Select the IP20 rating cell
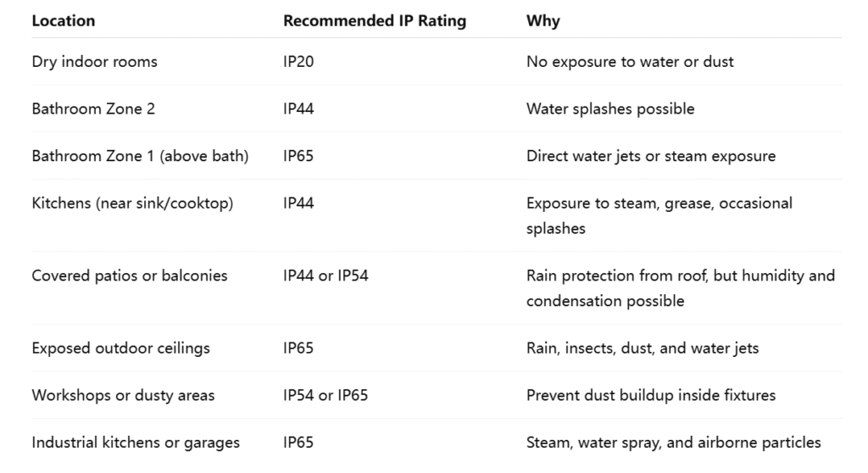Screen dimensions: 868x473 point(298,62)
